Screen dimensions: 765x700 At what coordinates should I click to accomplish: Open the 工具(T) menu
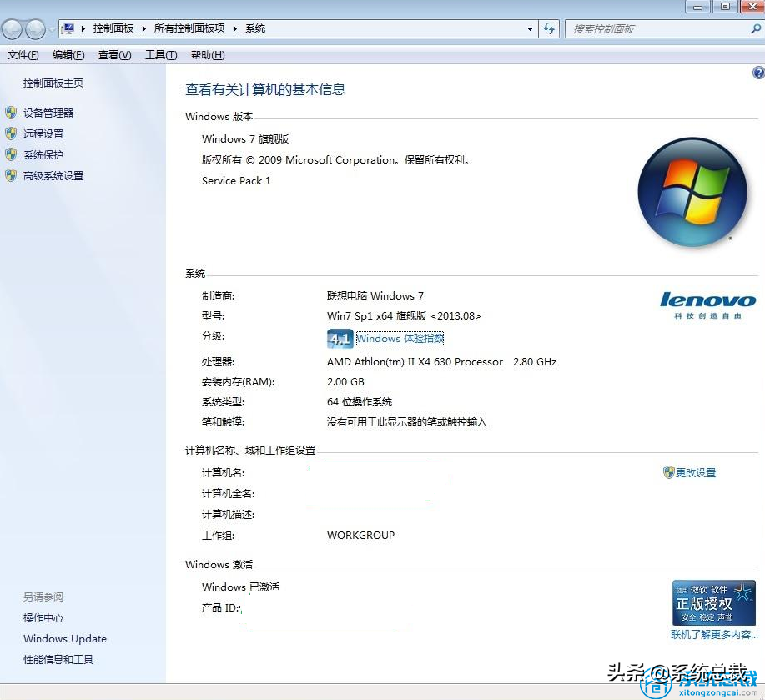(161, 55)
